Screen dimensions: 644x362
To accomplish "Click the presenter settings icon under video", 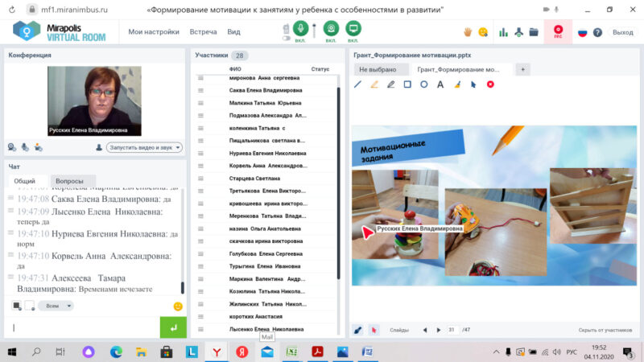I will click(38, 147).
